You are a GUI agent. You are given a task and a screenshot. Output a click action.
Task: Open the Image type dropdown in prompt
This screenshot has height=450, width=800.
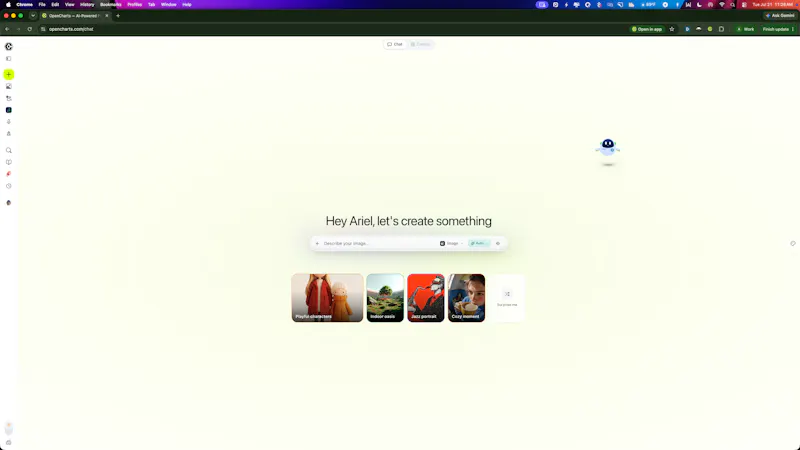[x=452, y=243]
